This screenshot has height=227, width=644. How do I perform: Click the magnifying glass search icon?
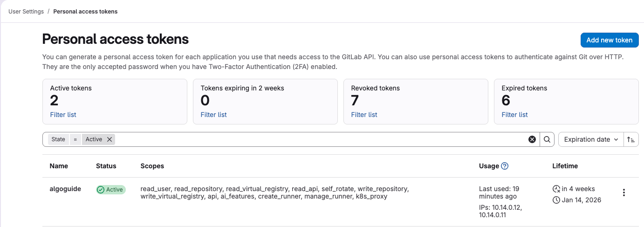(547, 139)
